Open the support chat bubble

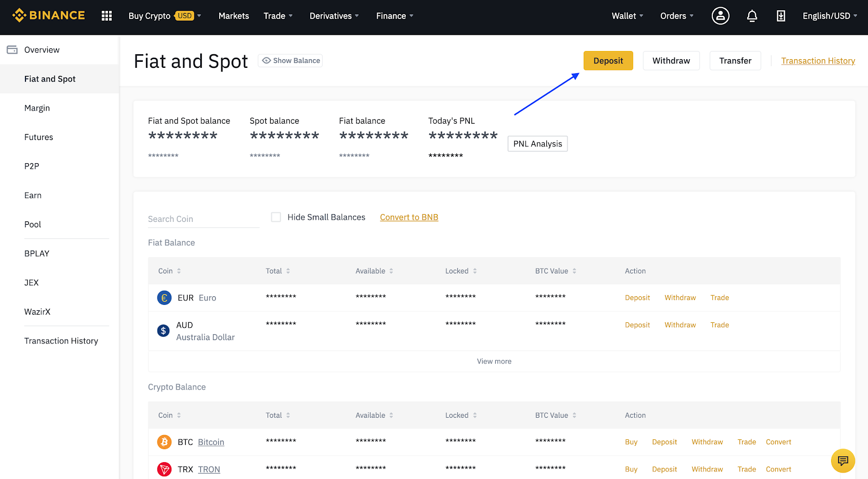point(843,461)
